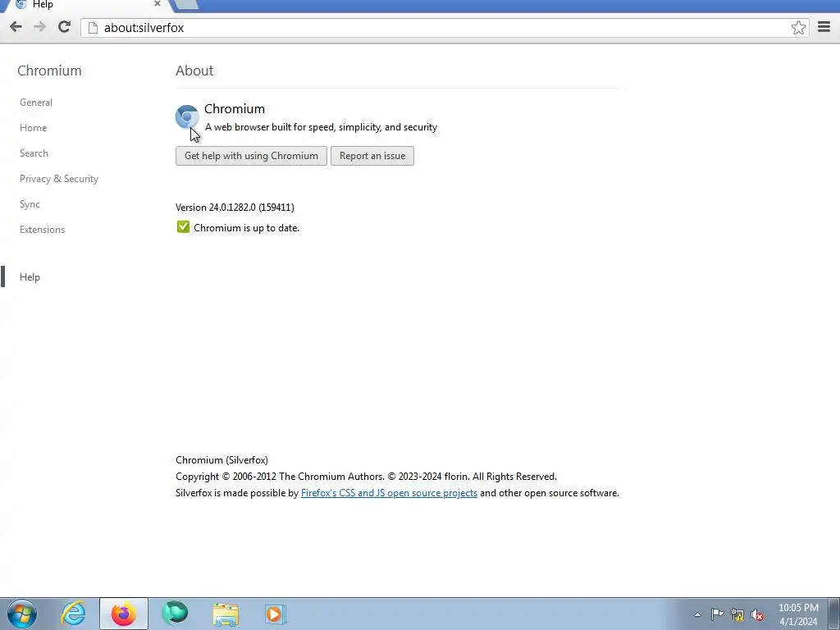
Task: Click the Report an issue button
Action: 372,156
